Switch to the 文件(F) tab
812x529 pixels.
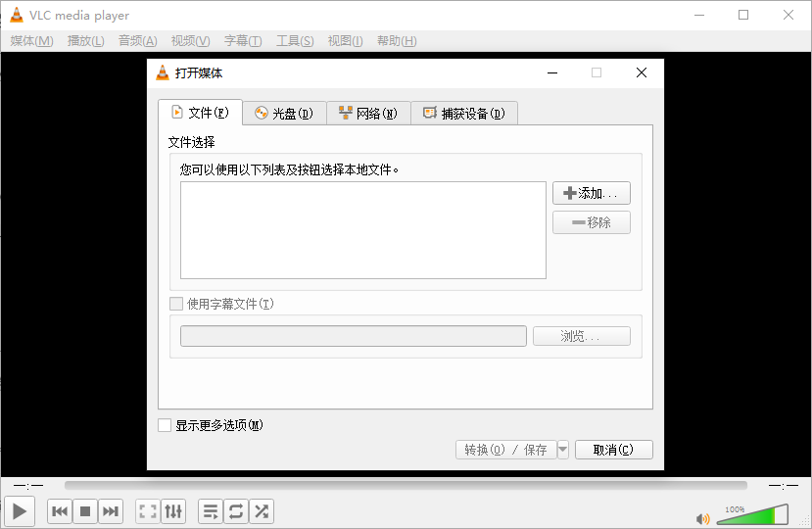click(201, 113)
